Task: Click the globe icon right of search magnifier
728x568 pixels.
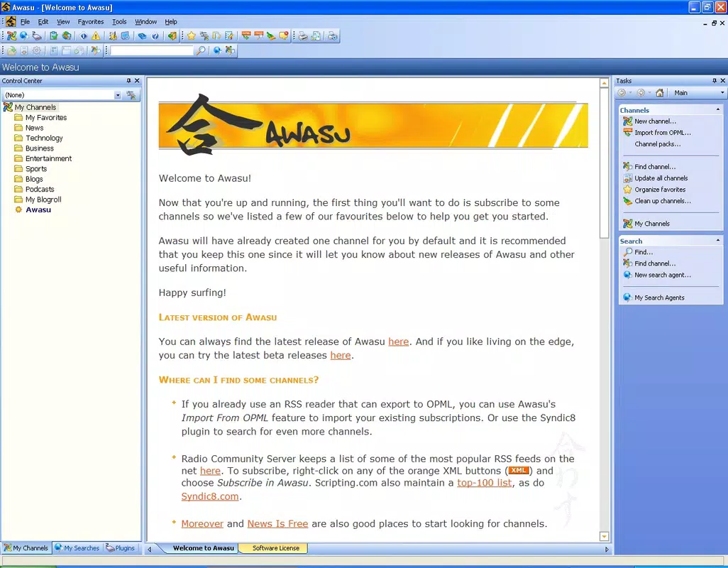Action: [x=217, y=50]
